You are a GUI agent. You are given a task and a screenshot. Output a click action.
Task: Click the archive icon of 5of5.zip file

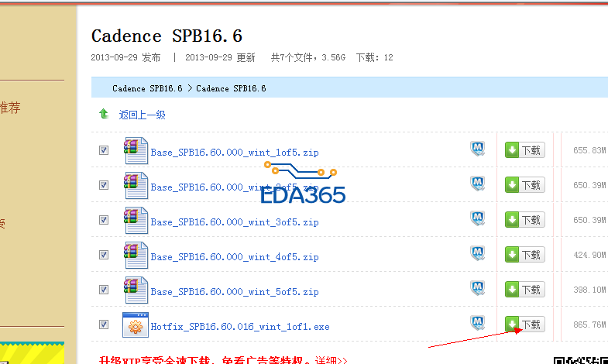click(136, 290)
